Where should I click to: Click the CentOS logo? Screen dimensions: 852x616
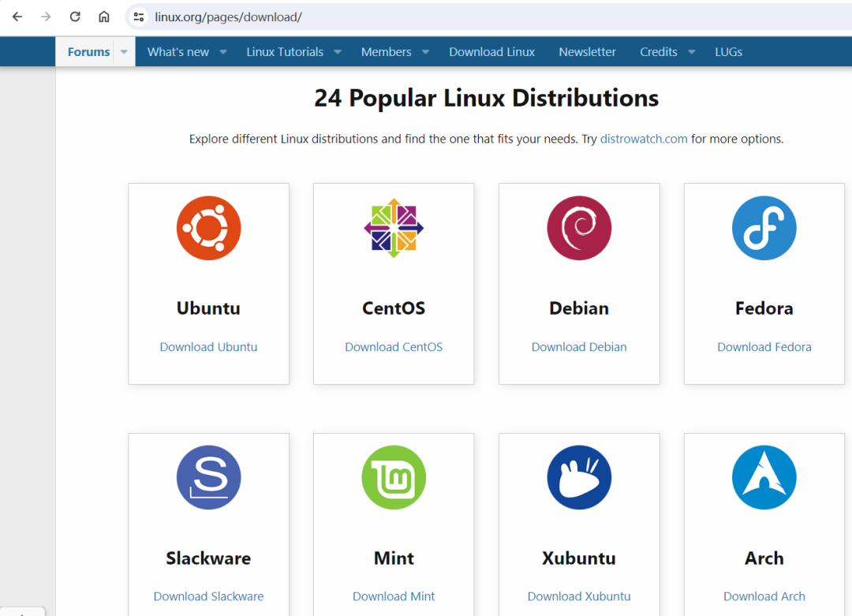pos(394,228)
